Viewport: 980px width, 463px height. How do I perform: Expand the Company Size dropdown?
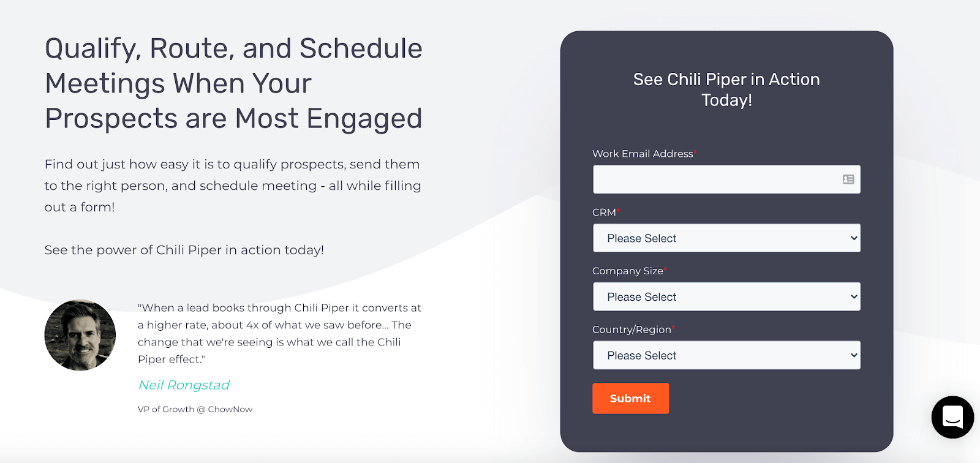[x=726, y=297]
